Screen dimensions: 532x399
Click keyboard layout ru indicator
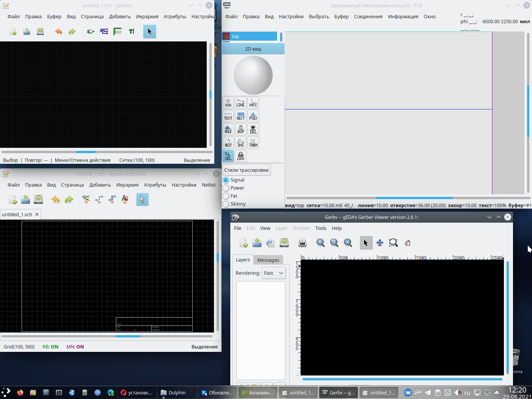pos(467,393)
